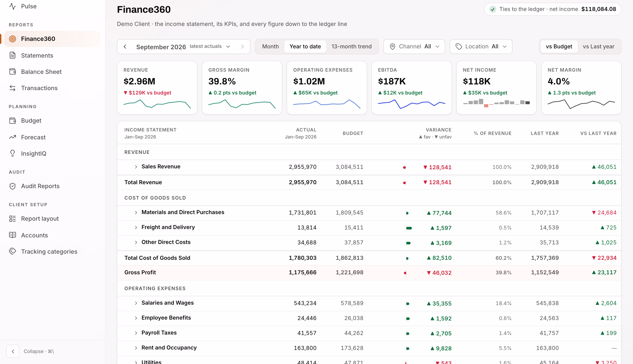633x364 pixels.
Task: Select the Month view tab
Action: coord(270,47)
